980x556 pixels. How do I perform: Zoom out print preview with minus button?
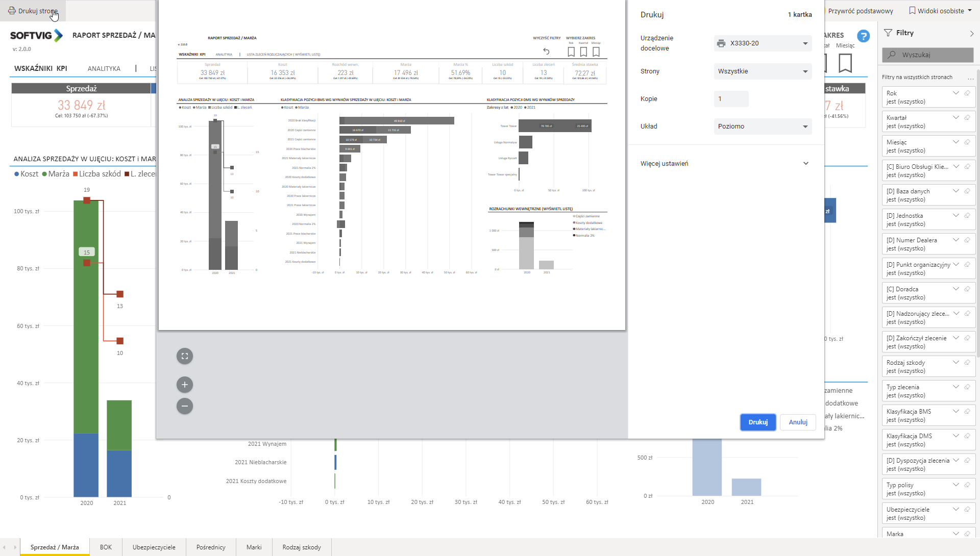185,406
